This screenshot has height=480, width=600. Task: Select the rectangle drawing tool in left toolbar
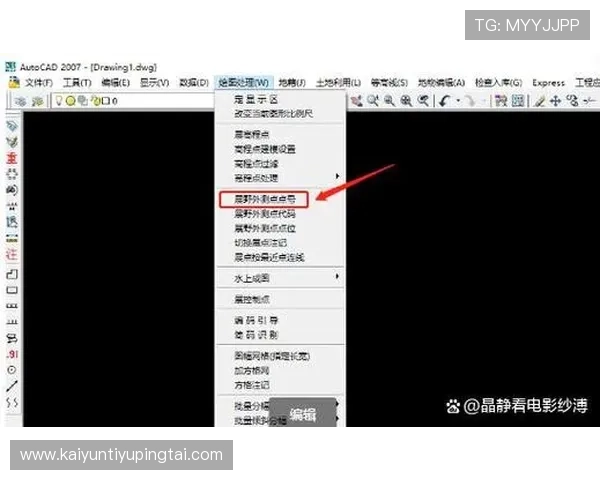pyautogui.click(x=12, y=290)
